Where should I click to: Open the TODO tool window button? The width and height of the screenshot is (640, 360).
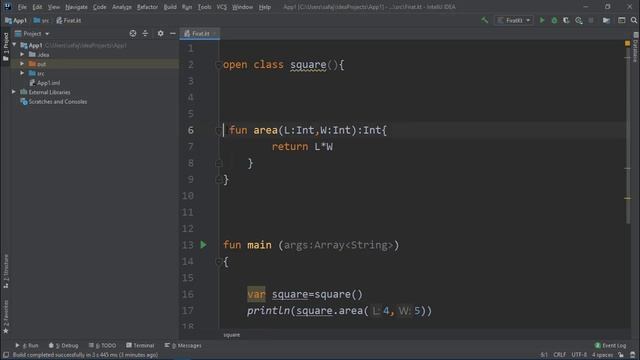(102, 345)
